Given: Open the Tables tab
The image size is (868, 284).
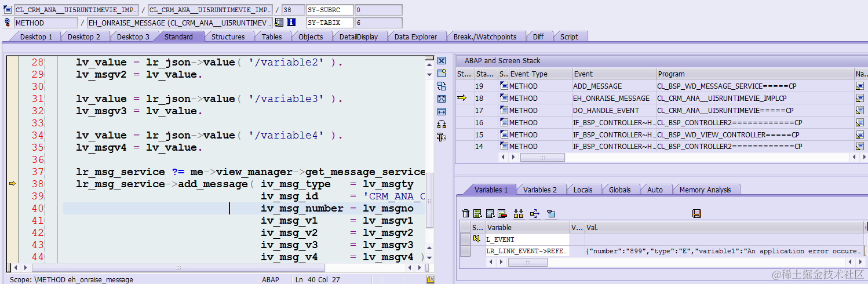Looking at the screenshot, I should pyautogui.click(x=272, y=37).
